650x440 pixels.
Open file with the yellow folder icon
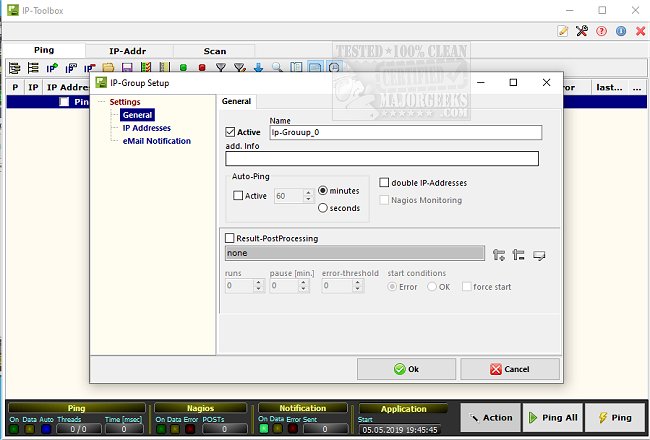coord(108,68)
